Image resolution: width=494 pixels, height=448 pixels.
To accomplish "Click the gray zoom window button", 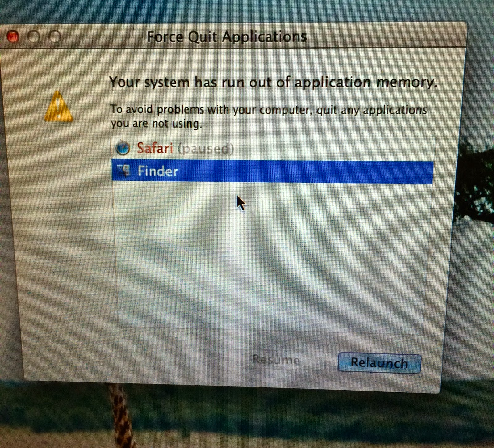I will coord(55,37).
